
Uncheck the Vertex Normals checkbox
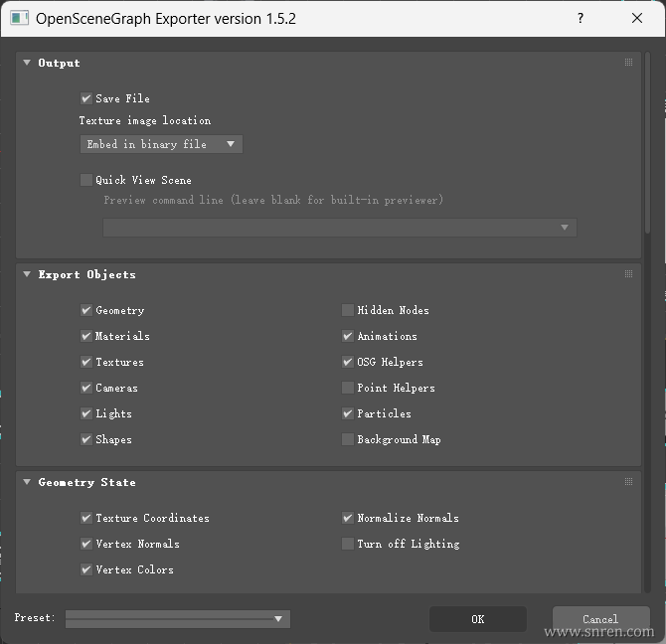86,544
